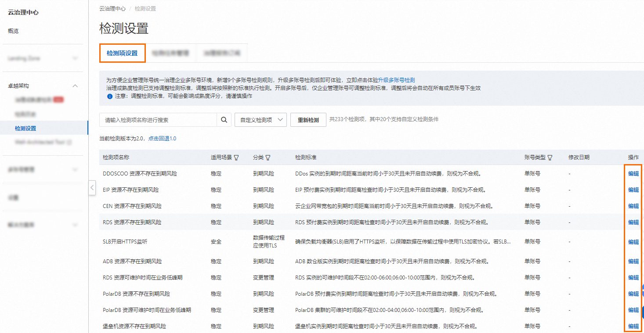Filter the 适用场景 column
Viewport: 644px width, 333px height.
(236, 158)
